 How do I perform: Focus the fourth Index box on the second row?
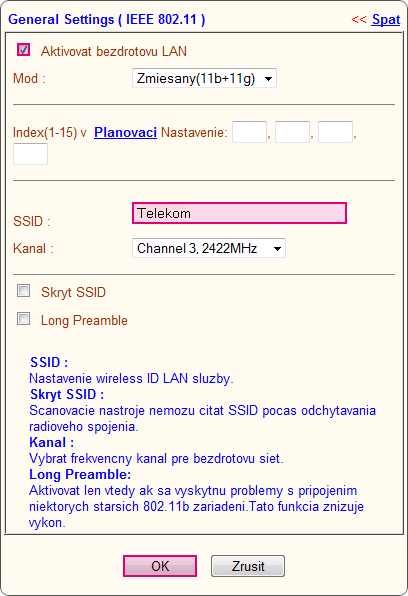click(x=30, y=154)
